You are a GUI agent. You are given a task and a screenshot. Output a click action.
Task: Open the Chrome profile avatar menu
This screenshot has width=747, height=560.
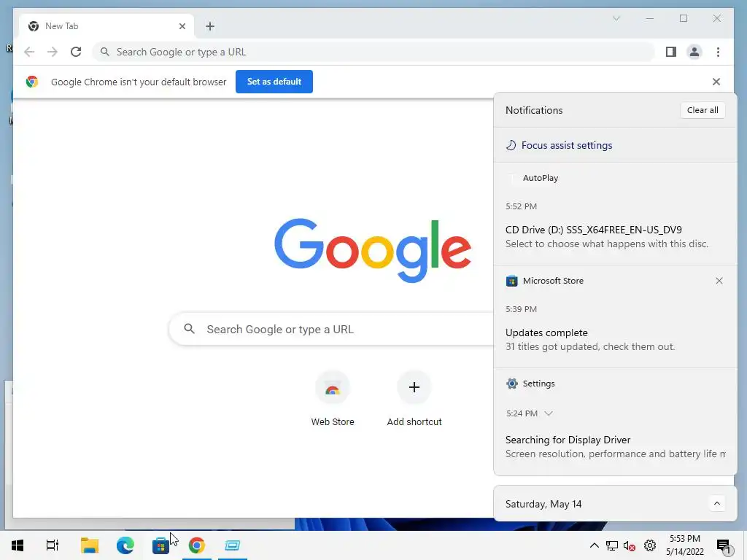[x=694, y=52]
